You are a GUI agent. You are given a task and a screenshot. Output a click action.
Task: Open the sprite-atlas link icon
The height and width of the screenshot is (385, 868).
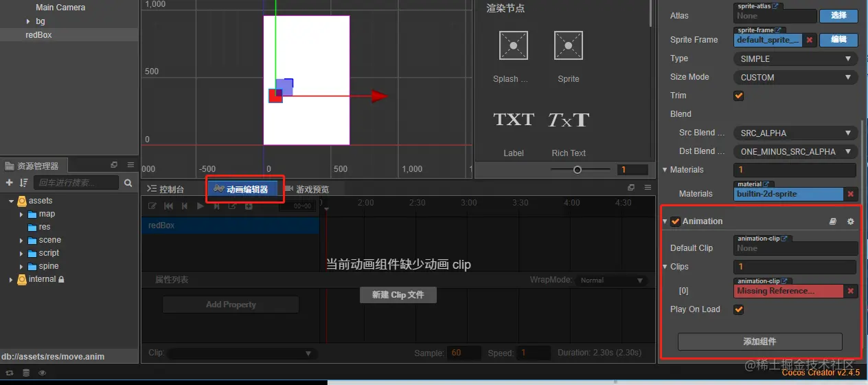775,6
